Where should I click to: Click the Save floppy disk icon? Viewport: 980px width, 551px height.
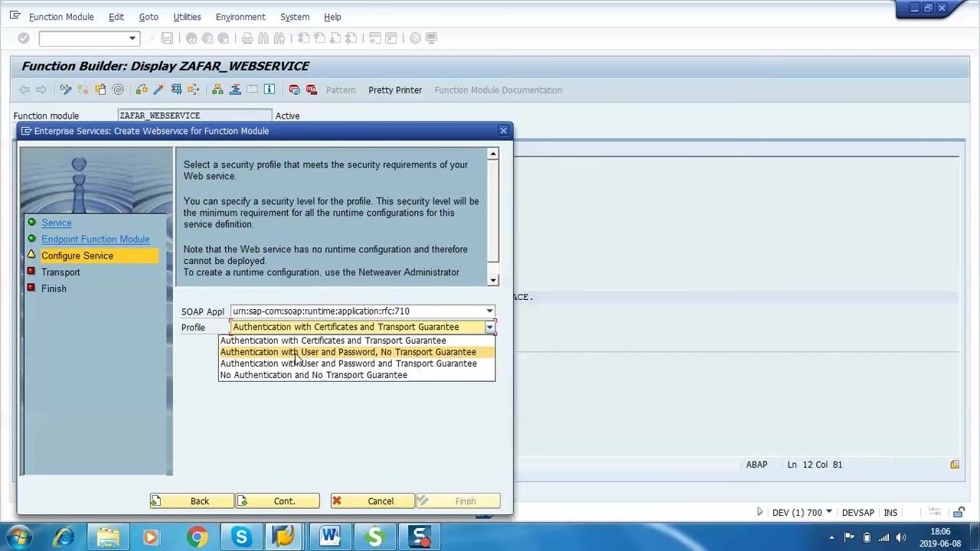167,38
